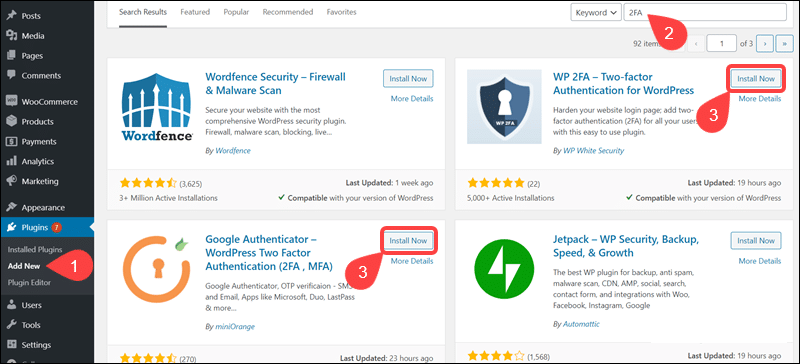This screenshot has height=364, width=800.
Task: Install the Google Authenticator plugin
Action: tap(408, 240)
